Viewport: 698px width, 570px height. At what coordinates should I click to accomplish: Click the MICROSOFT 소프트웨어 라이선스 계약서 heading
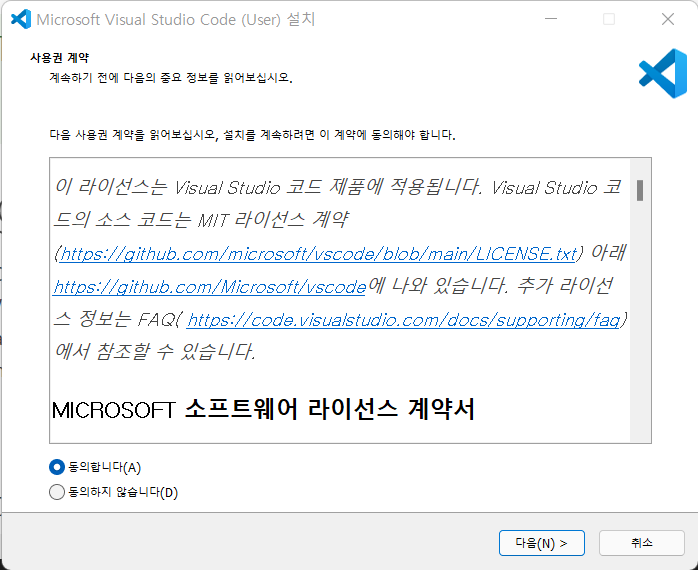pos(263,409)
